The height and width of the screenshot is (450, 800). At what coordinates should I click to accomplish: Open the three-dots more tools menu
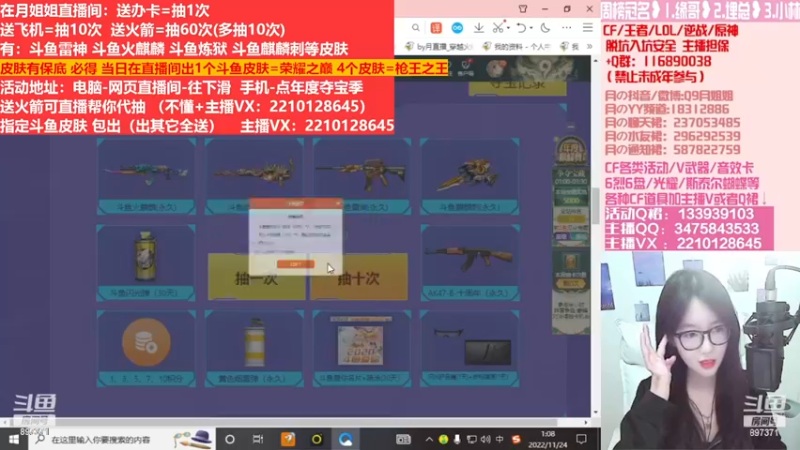coord(567,28)
